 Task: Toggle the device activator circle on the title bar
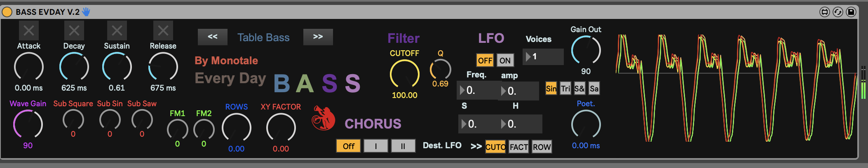click(x=7, y=12)
